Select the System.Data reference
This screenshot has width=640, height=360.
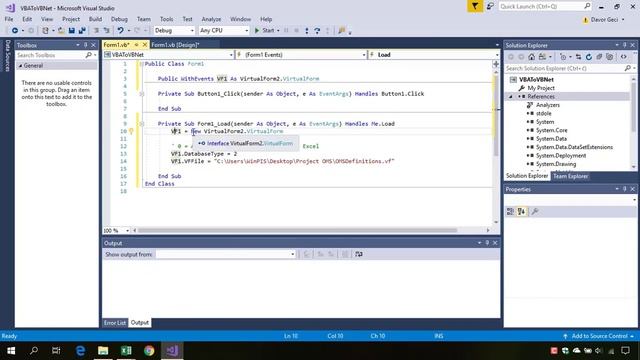point(551,139)
